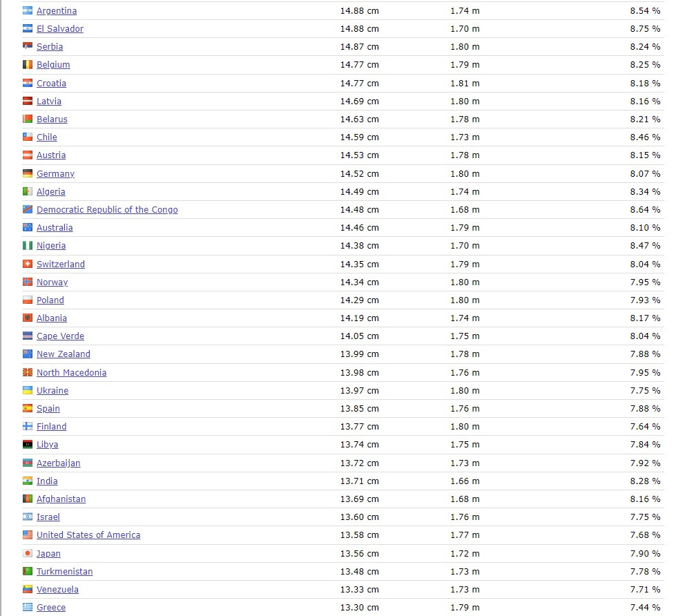Open the Serbia country link
685x616 pixels.
click(x=50, y=47)
